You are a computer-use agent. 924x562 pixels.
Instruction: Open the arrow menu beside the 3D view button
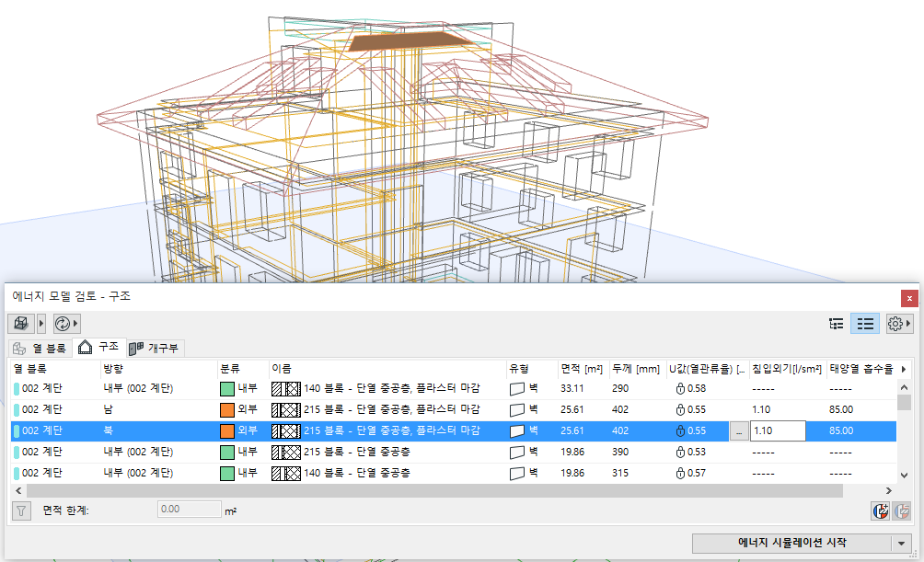click(41, 324)
